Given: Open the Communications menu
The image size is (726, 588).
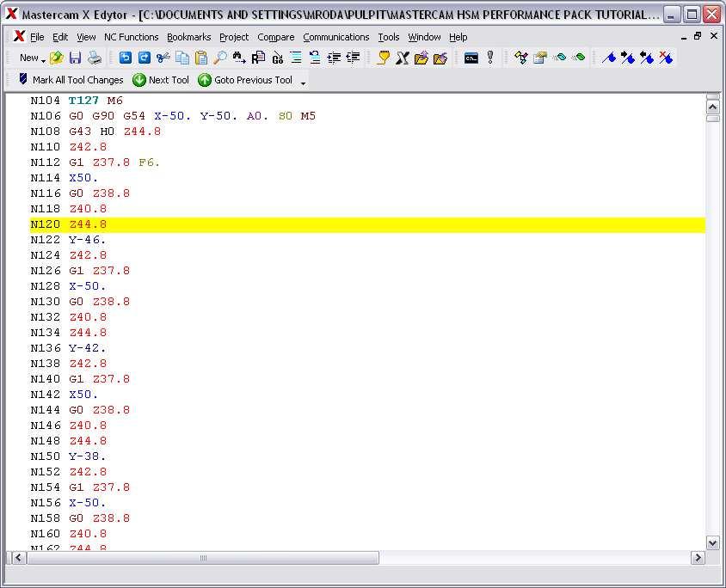Looking at the screenshot, I should click(336, 37).
